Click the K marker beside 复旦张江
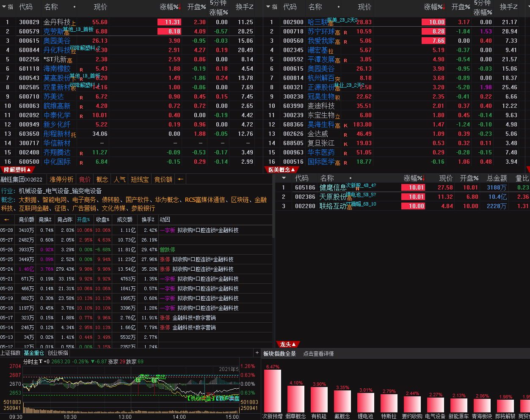The height and width of the screenshot is (420, 530). click(x=345, y=144)
